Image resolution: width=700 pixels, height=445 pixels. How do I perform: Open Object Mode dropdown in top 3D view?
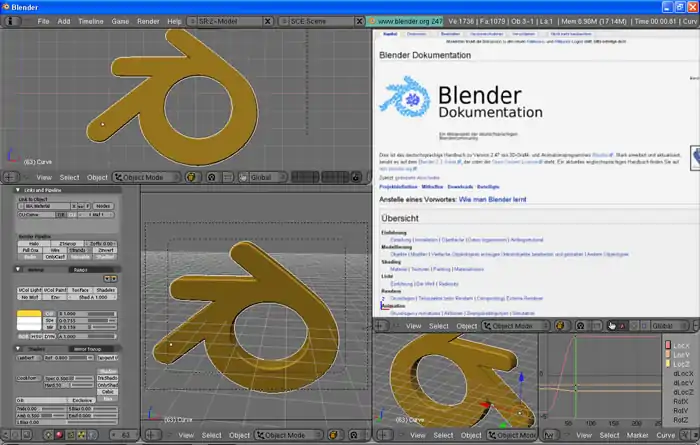point(147,177)
